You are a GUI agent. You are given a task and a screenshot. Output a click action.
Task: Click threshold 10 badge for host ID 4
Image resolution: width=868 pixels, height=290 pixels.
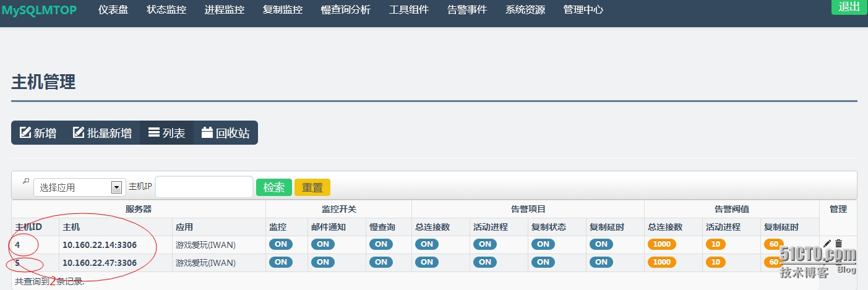point(716,244)
